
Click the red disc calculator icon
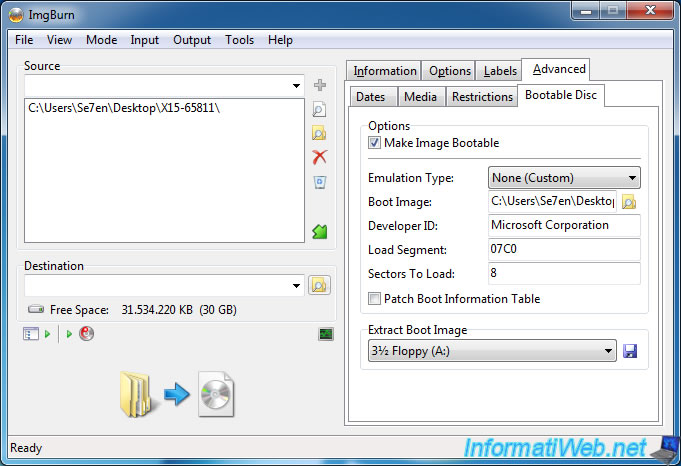click(x=87, y=334)
